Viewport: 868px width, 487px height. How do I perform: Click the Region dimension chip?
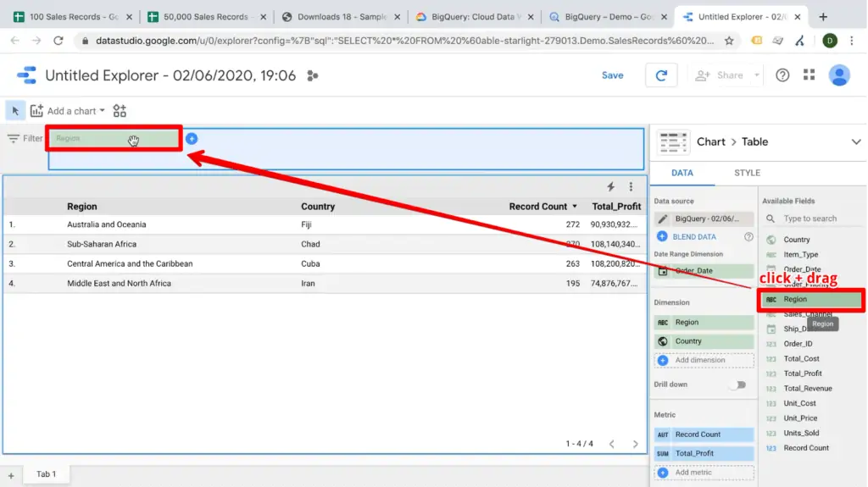click(704, 322)
